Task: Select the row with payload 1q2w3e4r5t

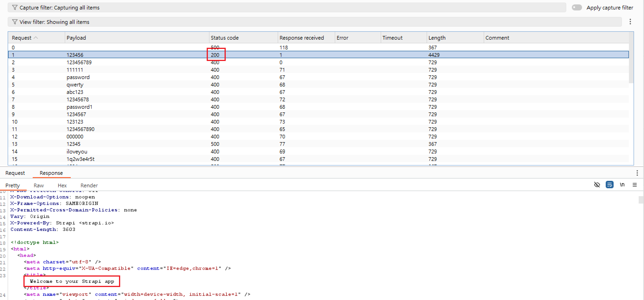Action: click(318, 159)
